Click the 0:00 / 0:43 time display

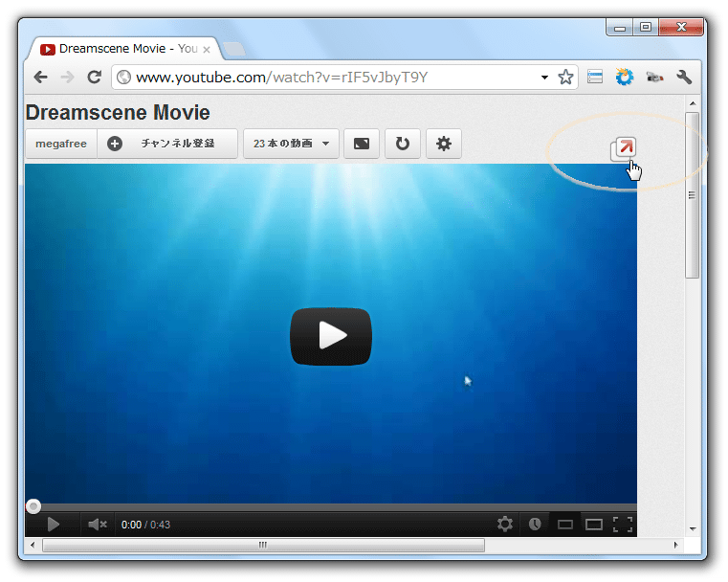(145, 525)
